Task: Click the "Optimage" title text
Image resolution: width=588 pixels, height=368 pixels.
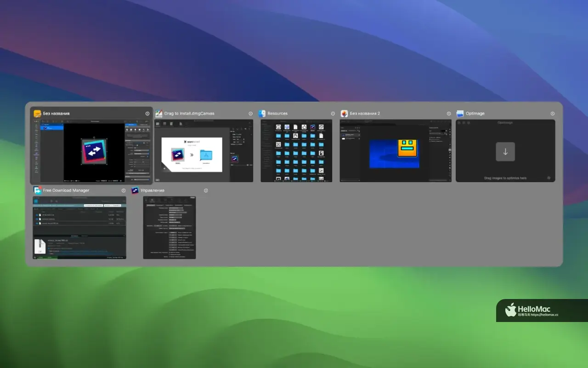Action: tap(475, 113)
